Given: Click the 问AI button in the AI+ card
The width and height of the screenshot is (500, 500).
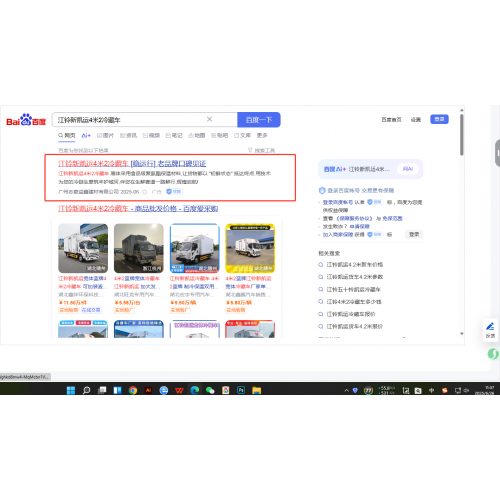Looking at the screenshot, I should click(408, 169).
